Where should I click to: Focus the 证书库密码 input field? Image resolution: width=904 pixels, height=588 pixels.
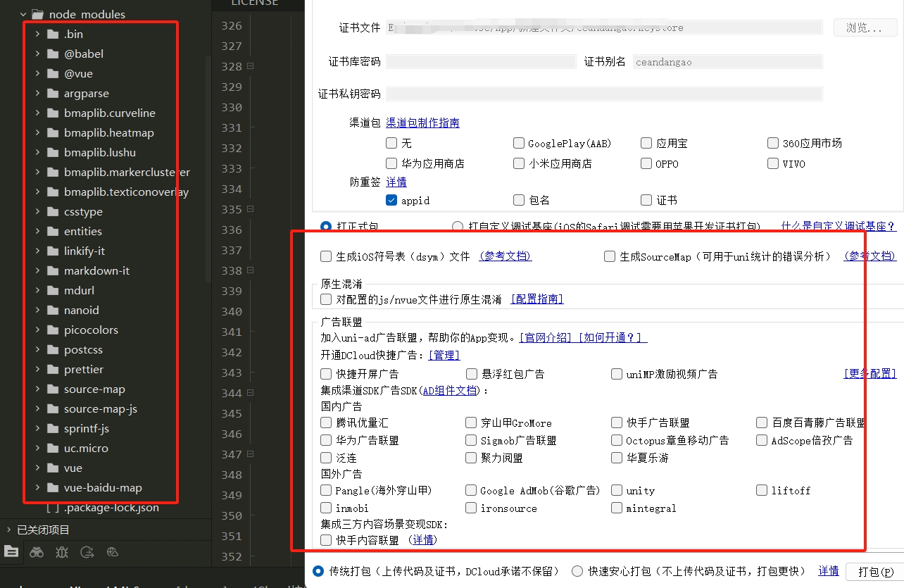pyautogui.click(x=481, y=61)
